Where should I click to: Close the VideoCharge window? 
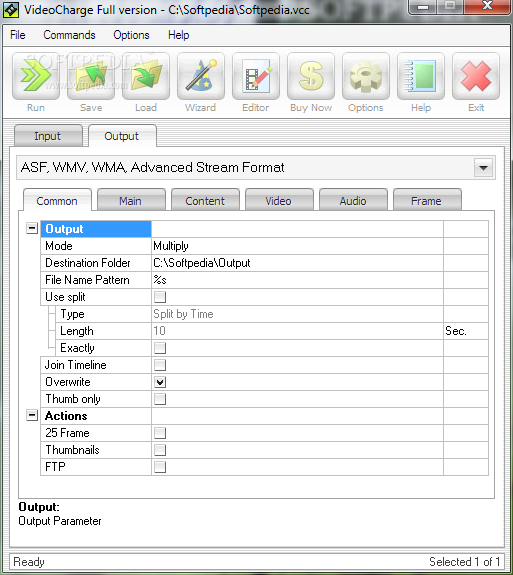click(487, 6)
